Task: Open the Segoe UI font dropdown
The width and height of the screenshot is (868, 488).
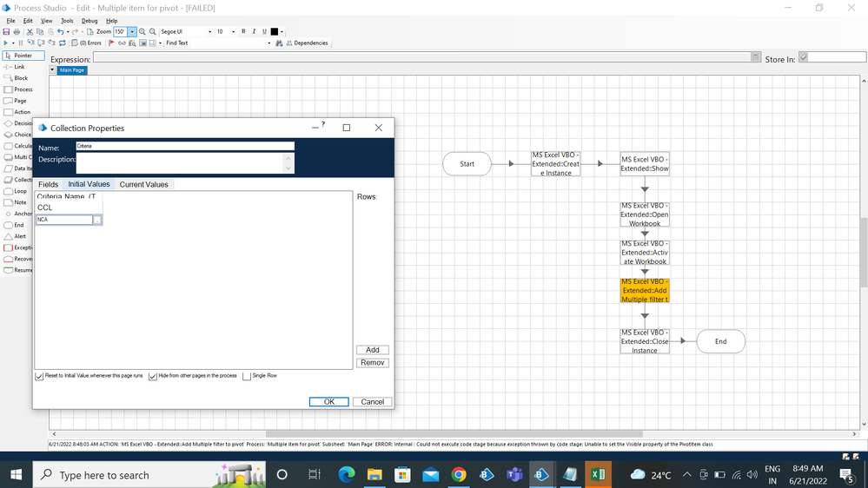Action: (x=209, y=32)
